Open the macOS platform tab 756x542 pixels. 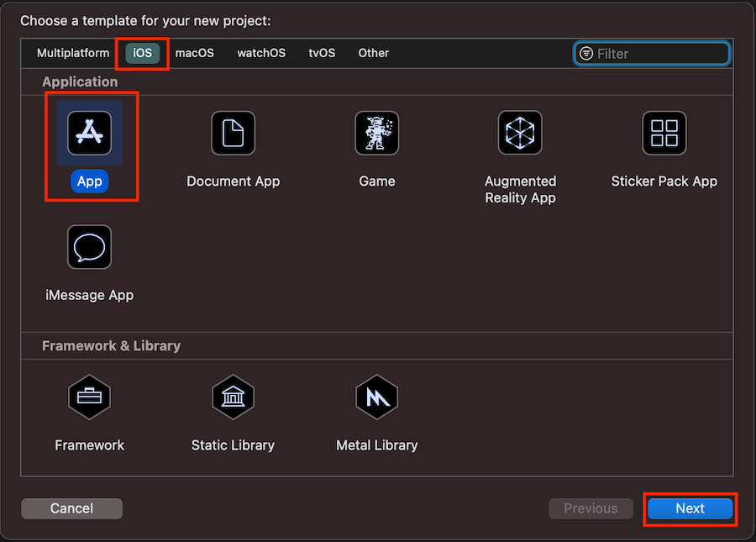[x=194, y=53]
